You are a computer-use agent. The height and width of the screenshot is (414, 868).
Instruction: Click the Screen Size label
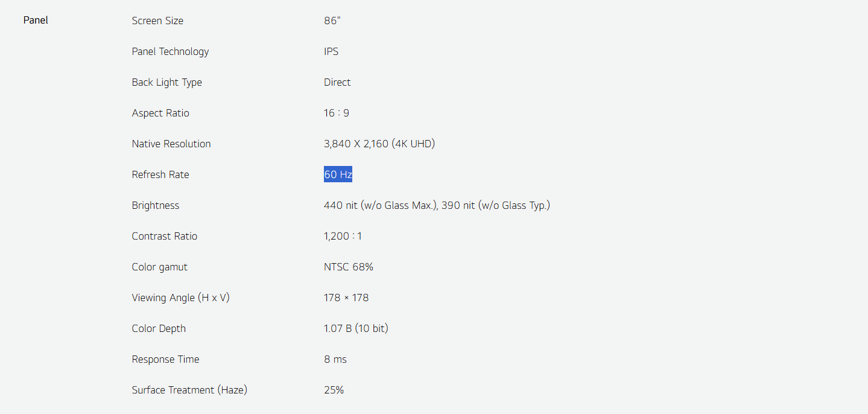157,21
